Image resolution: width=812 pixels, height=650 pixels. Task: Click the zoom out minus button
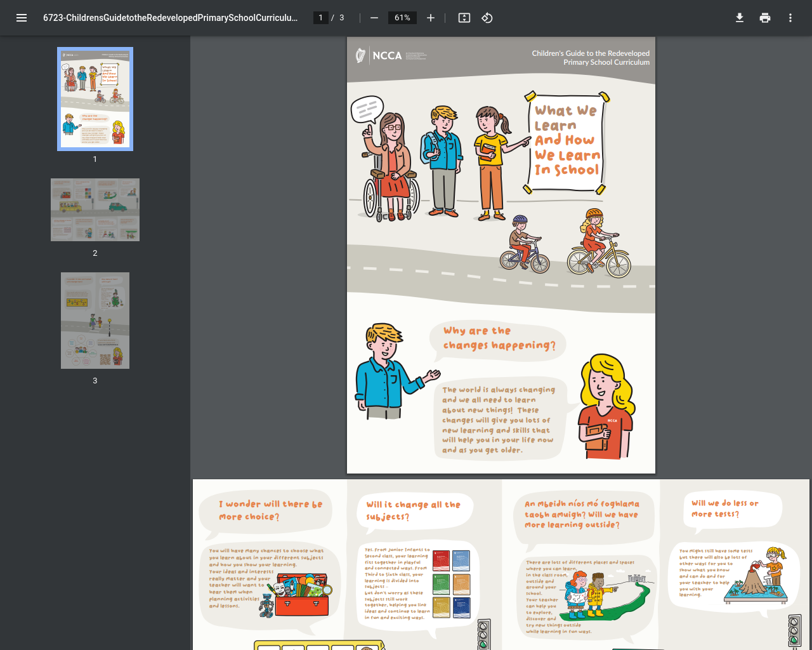point(374,18)
